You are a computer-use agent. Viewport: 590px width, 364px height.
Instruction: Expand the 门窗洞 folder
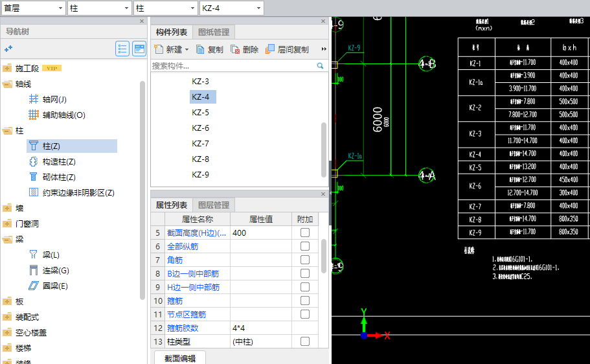pos(7,223)
